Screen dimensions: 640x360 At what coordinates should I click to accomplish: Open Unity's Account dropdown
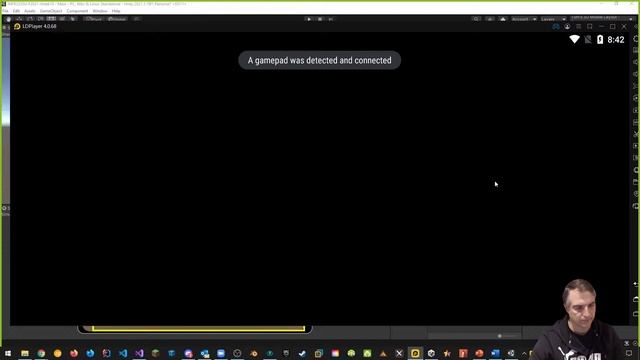(x=524, y=19)
